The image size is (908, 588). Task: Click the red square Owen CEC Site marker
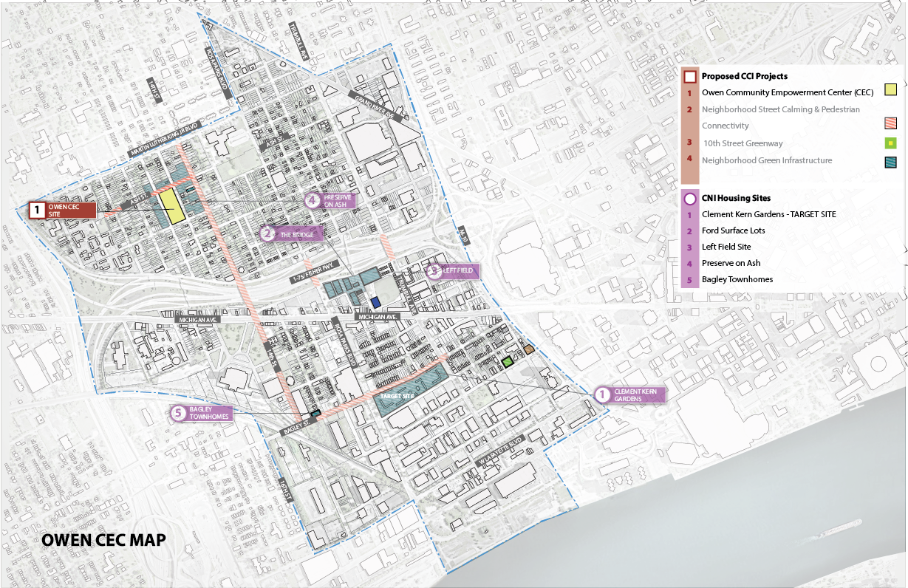35,210
